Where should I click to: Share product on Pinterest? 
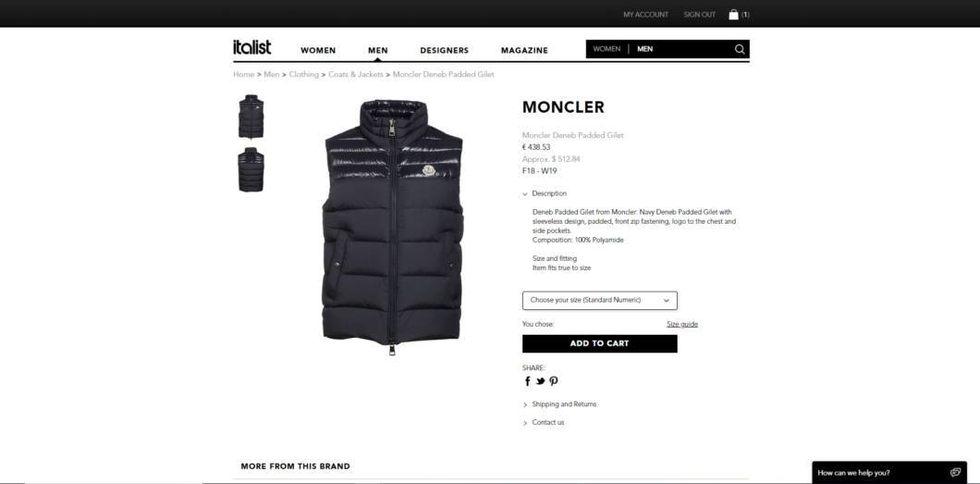click(x=554, y=381)
